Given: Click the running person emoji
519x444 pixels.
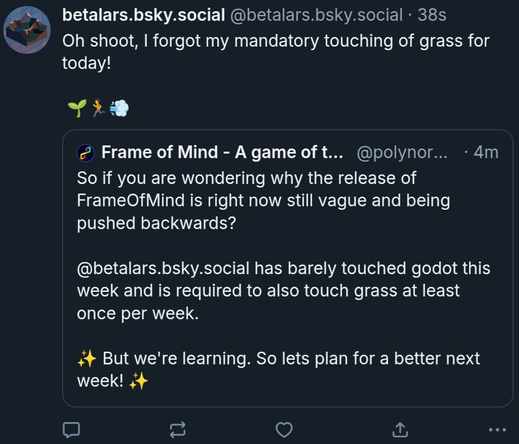Looking at the screenshot, I should tap(98, 108).
